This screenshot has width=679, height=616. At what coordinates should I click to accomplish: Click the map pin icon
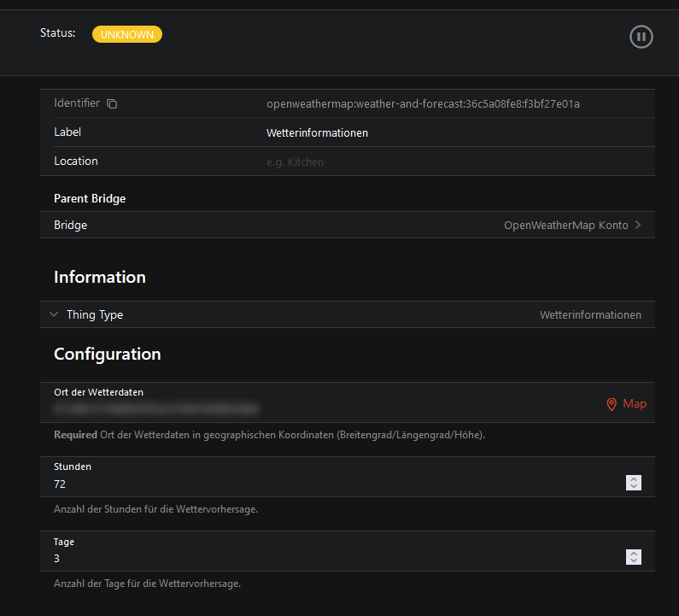(612, 404)
